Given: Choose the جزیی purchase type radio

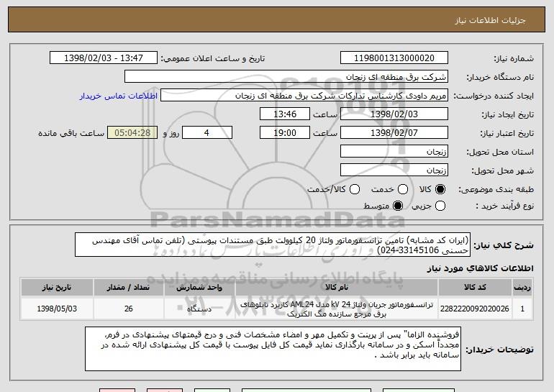Looking at the screenshot, I should pos(440,206).
